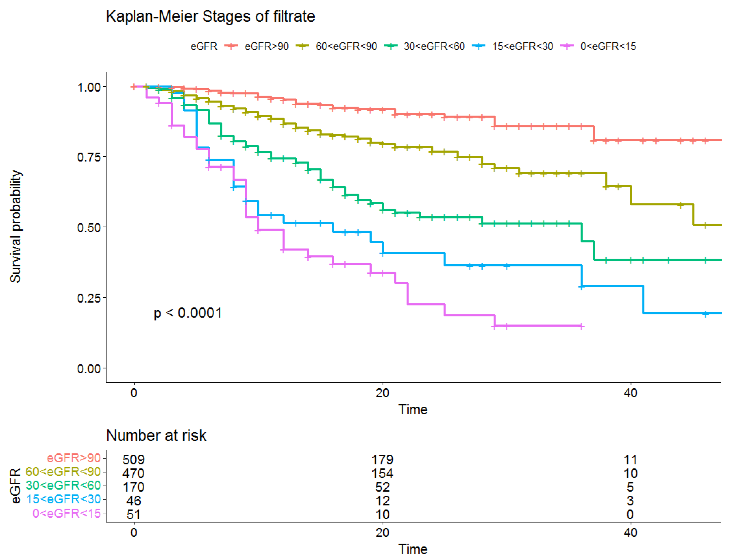The width and height of the screenshot is (732, 560).
Task: Click the green 30<eGFR<60 legend marker
Action: click(391, 46)
